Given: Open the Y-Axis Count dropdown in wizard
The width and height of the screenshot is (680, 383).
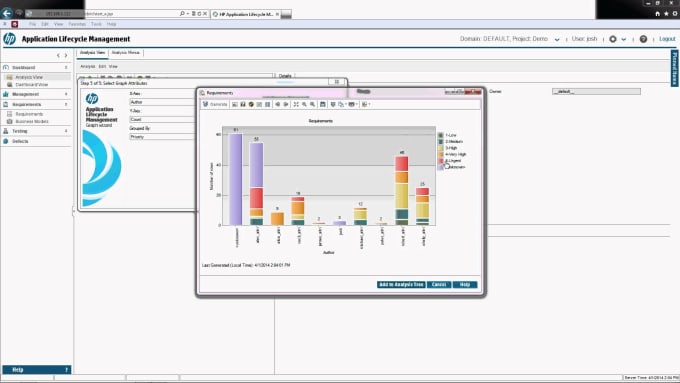Looking at the screenshot, I should click(x=163, y=119).
